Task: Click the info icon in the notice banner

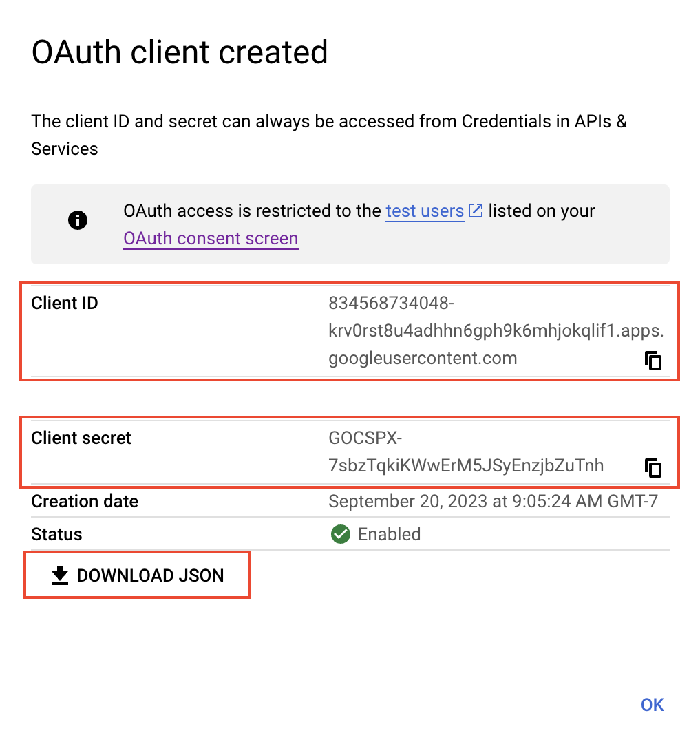Action: [78, 220]
